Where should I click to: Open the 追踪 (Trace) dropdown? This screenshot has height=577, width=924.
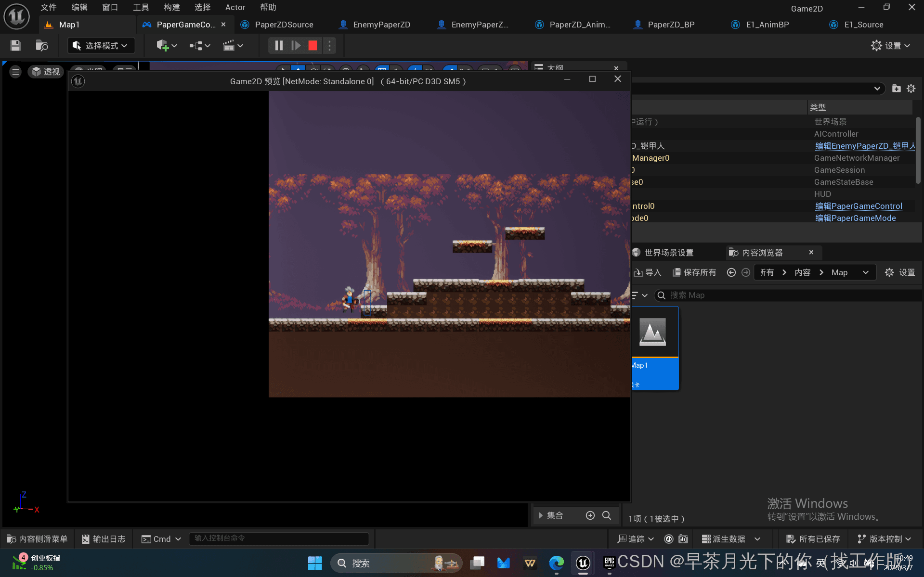click(636, 539)
